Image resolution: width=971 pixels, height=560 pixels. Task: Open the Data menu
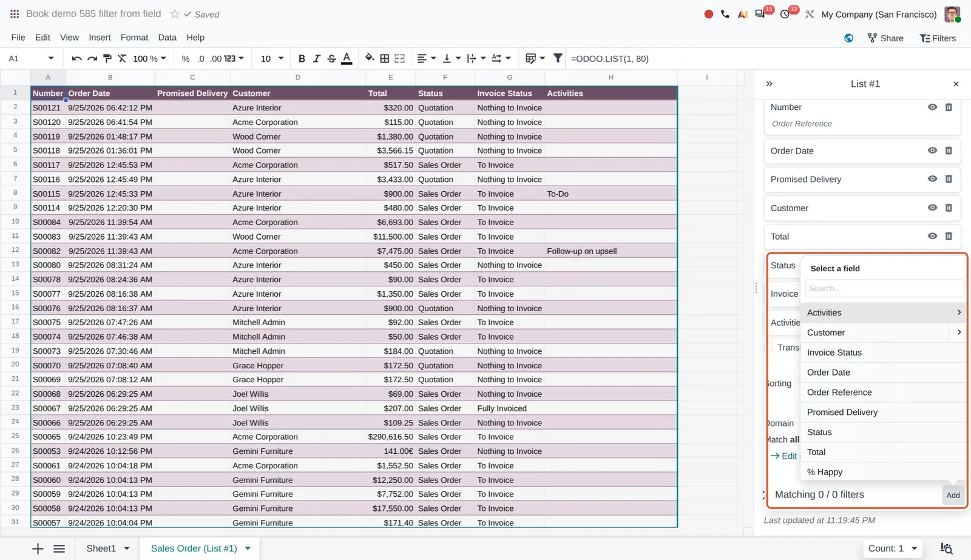click(x=167, y=37)
